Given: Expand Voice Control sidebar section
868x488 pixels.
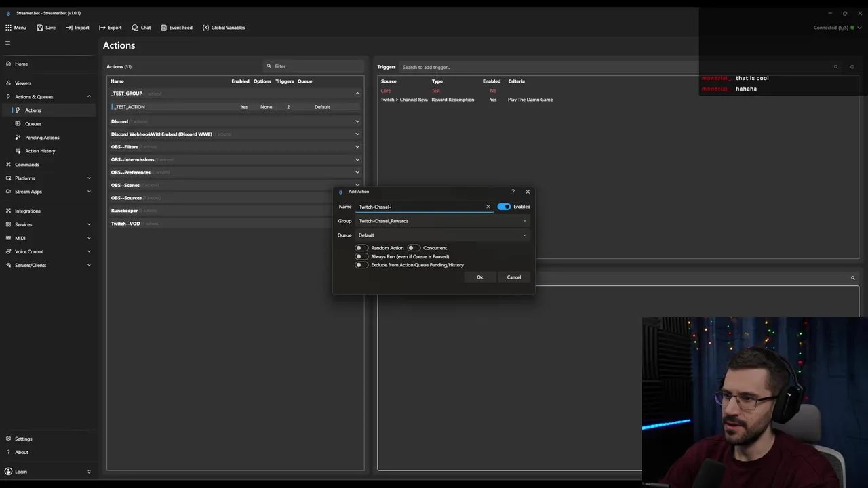Looking at the screenshot, I should point(89,251).
